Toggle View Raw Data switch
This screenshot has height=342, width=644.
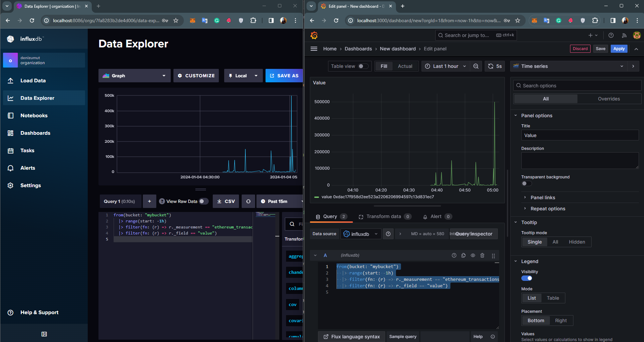pyautogui.click(x=203, y=201)
